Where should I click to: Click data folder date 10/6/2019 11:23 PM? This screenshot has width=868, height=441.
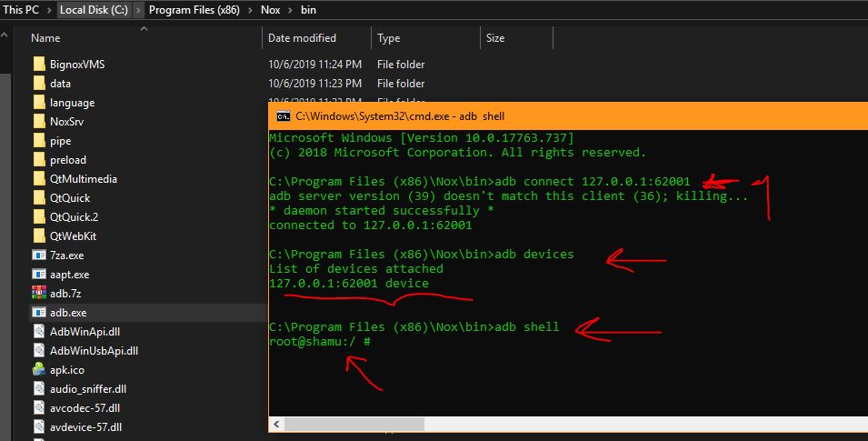tap(314, 83)
